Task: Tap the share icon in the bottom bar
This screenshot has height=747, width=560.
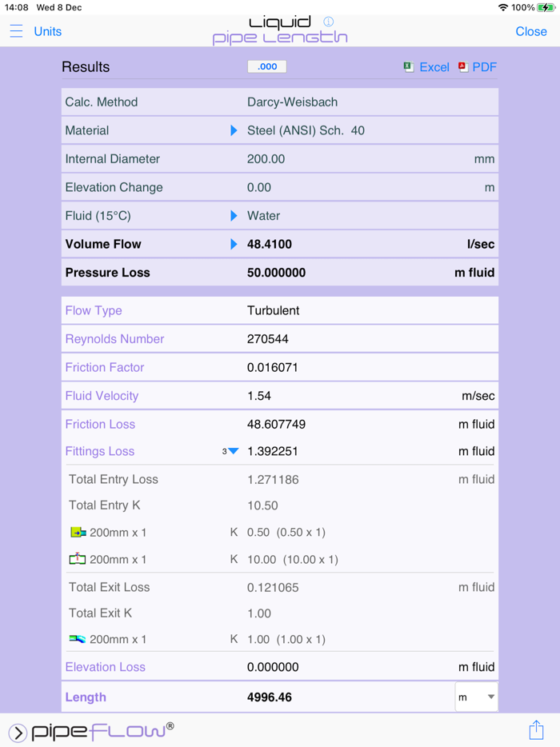Action: [536, 729]
